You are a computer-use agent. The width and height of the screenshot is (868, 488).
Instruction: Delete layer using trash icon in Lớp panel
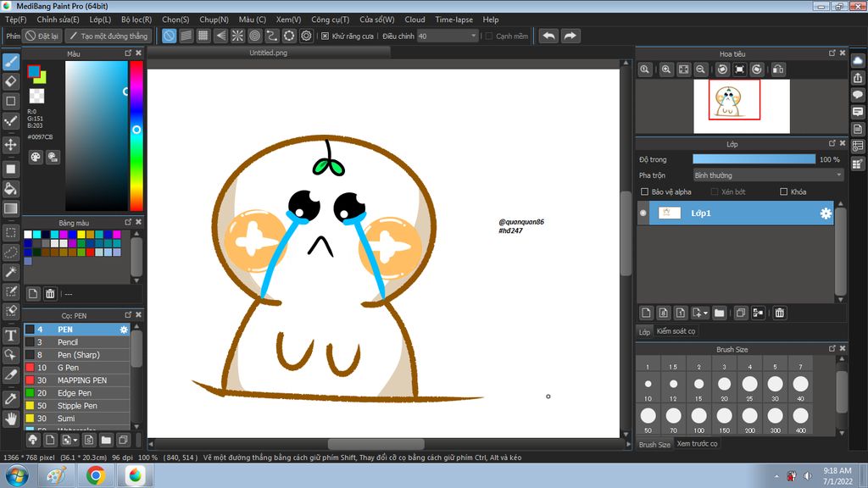780,313
